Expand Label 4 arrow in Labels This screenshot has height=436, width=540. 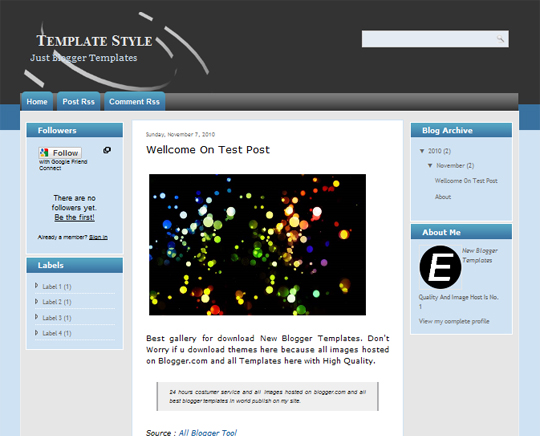(x=37, y=333)
